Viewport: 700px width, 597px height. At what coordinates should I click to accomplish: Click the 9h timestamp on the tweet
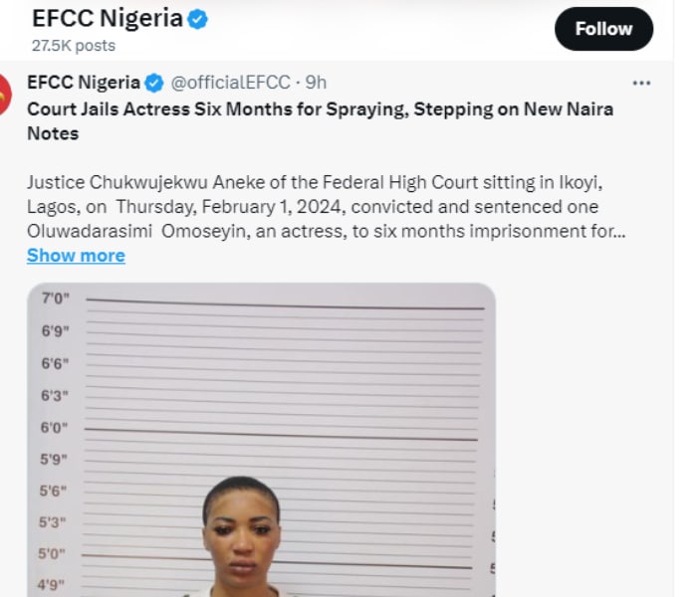point(316,83)
